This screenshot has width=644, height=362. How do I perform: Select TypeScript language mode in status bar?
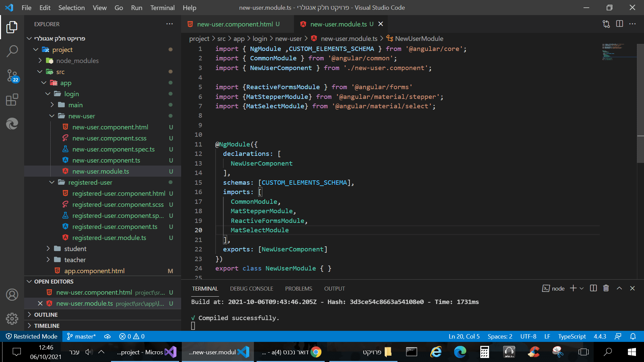tap(572, 336)
